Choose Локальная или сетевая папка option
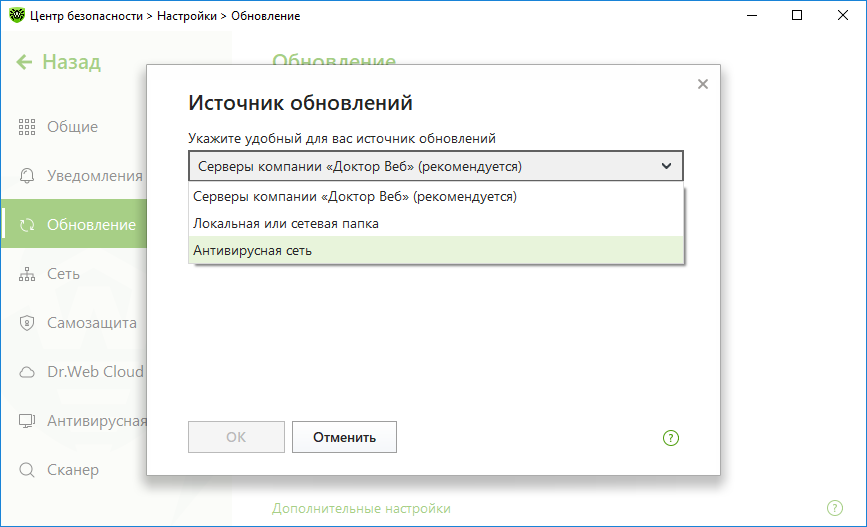 (x=436, y=223)
